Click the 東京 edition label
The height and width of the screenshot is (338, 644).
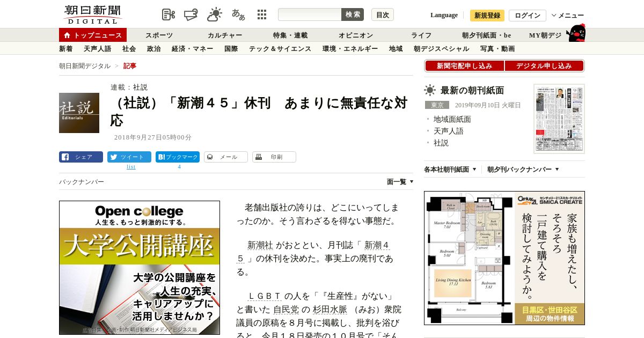(x=437, y=105)
